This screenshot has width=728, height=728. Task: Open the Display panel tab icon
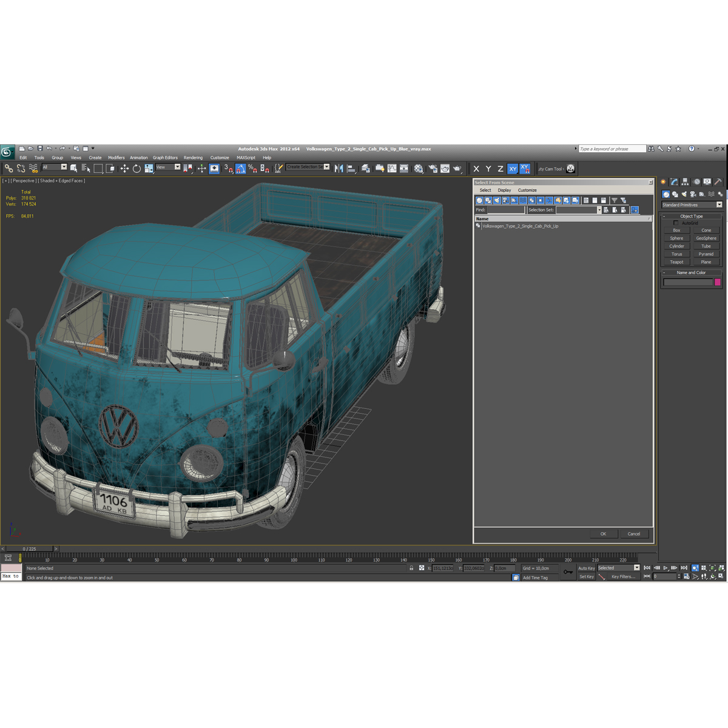coord(707,181)
